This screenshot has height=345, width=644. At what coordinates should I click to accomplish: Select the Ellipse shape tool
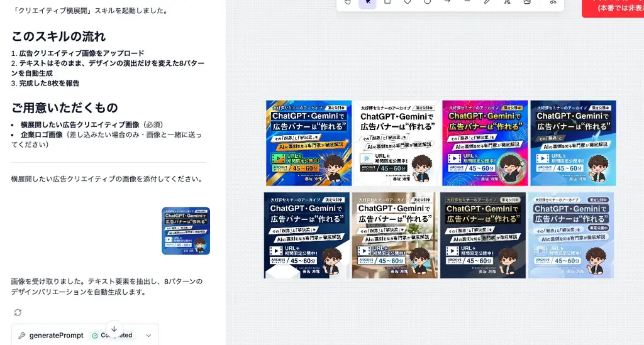[427, 2]
